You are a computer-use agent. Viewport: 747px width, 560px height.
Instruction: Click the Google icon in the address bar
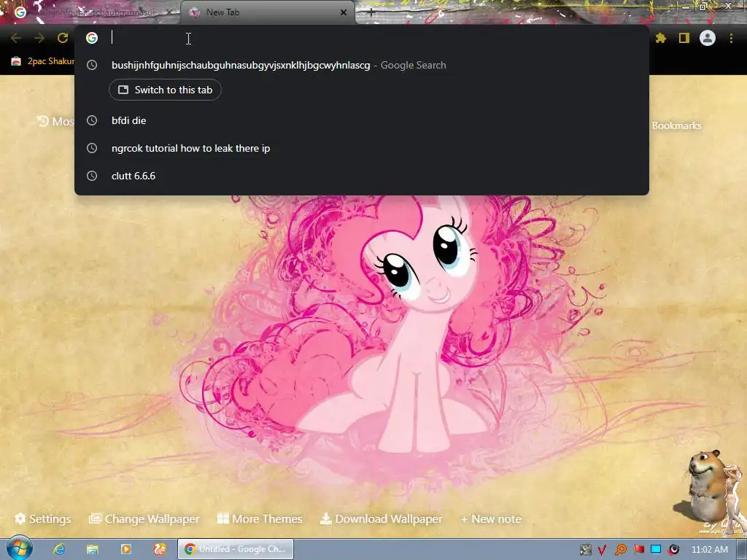92,38
